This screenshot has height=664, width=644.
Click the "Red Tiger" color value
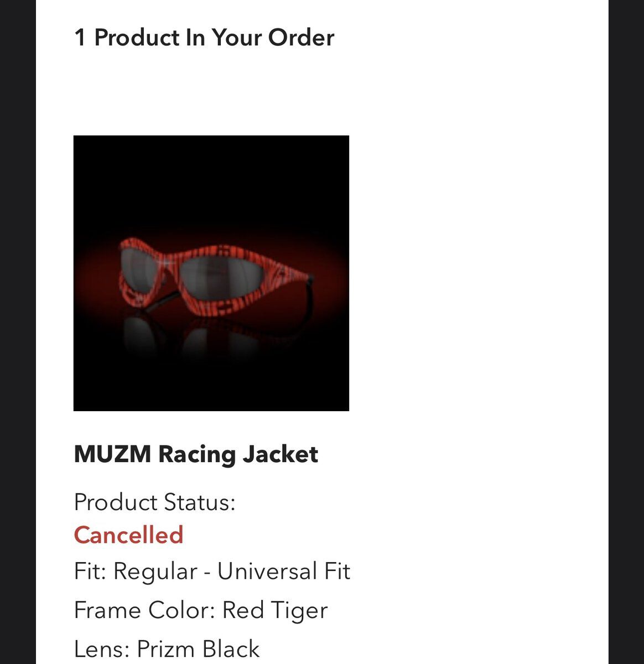click(x=274, y=610)
